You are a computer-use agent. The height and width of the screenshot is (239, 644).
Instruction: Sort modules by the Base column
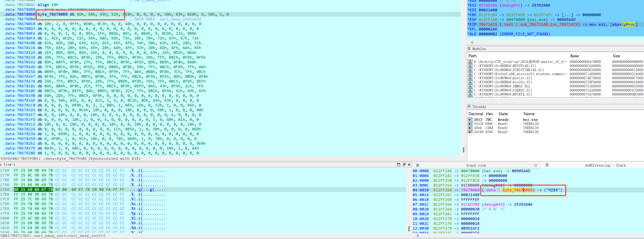point(574,56)
